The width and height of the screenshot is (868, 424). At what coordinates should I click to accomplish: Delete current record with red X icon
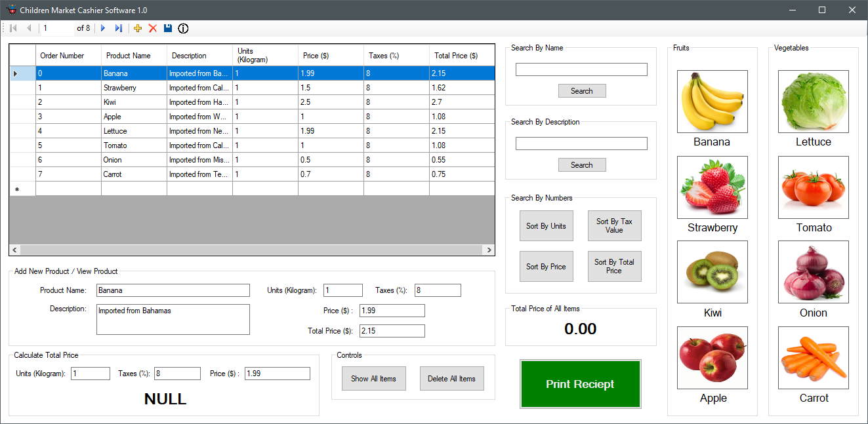pyautogui.click(x=153, y=28)
